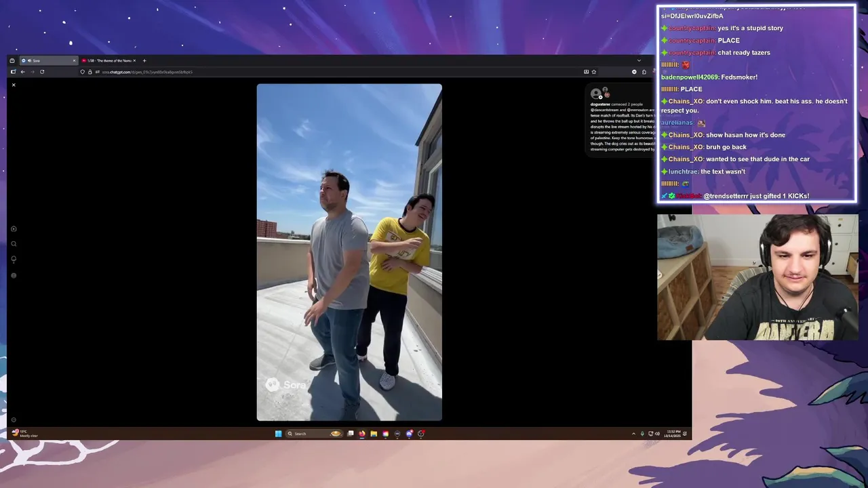This screenshot has width=868, height=488.
Task: Open the picture-in-picture / reader icon in address bar
Action: [586, 72]
